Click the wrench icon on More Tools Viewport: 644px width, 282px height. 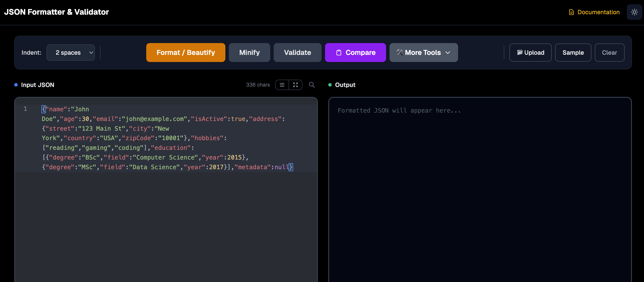pos(399,52)
